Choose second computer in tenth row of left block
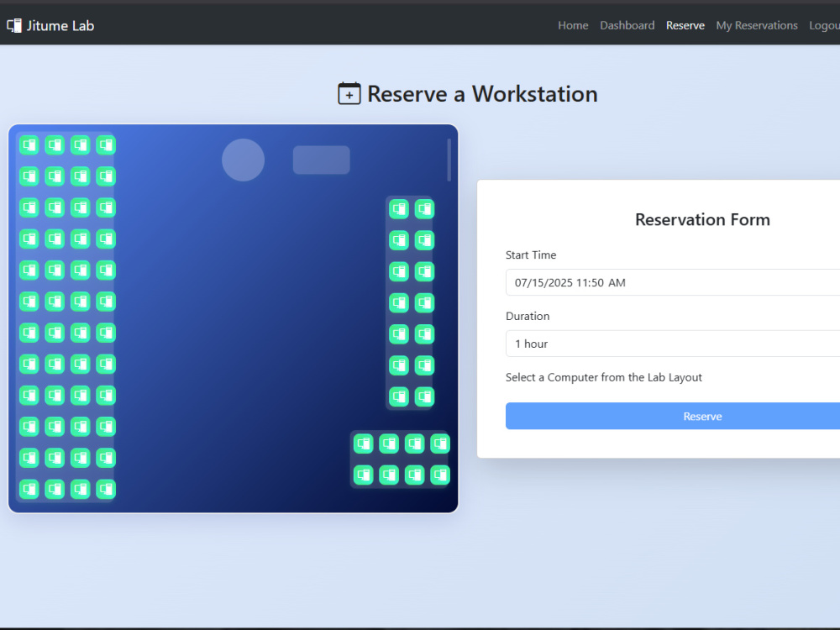 point(55,427)
